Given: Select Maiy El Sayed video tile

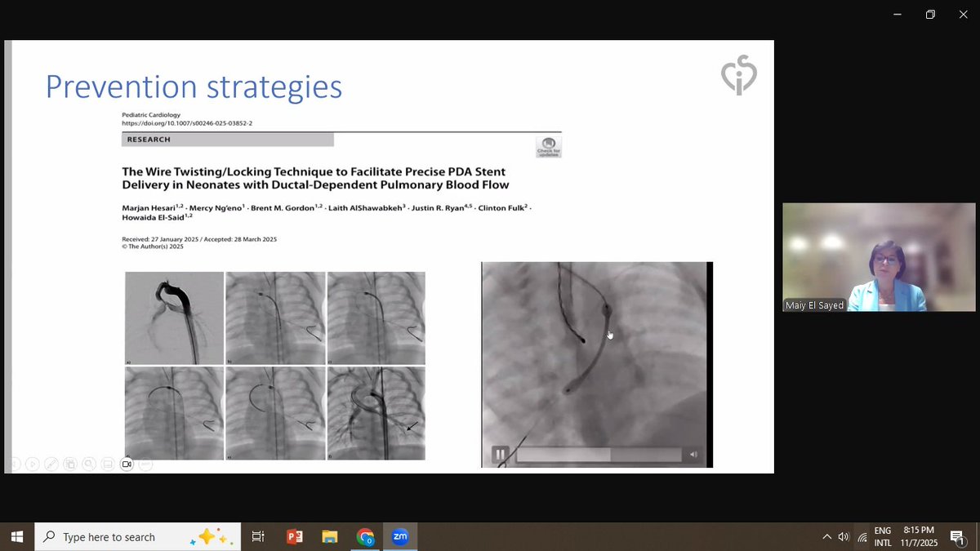Looking at the screenshot, I should tap(879, 257).
